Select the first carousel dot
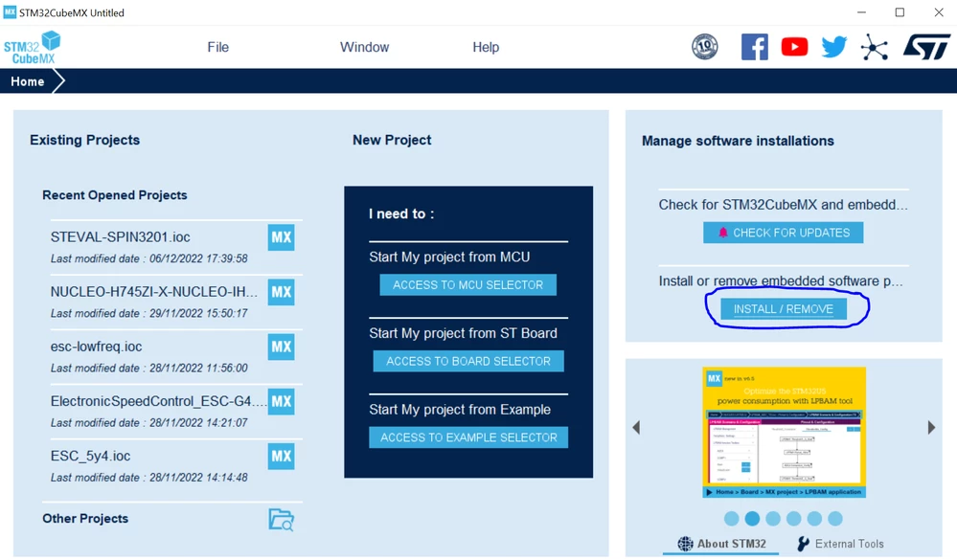The image size is (957, 560). [x=731, y=519]
